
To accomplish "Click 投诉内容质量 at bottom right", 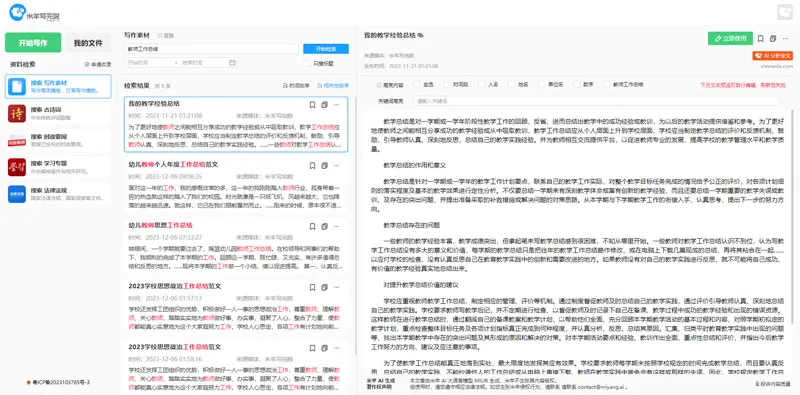I will [773, 383].
